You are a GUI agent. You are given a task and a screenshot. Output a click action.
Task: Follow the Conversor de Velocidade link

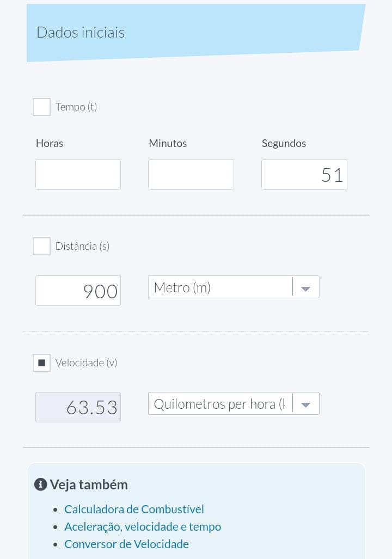pos(126,544)
